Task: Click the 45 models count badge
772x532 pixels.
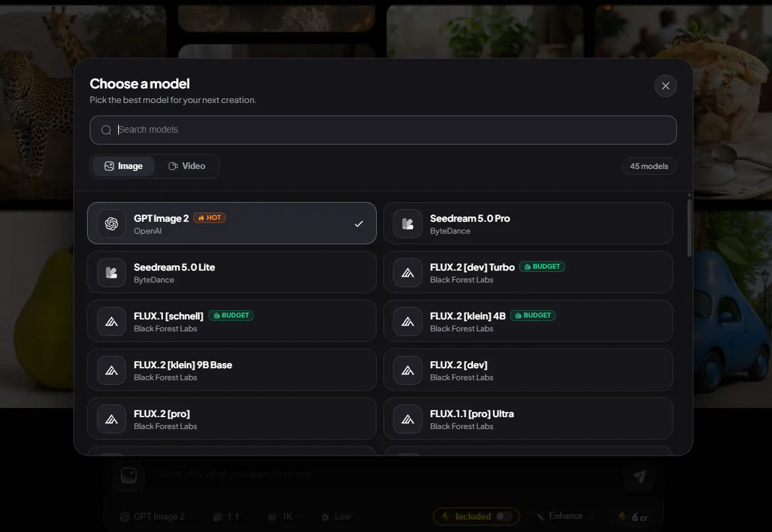Action: [649, 166]
